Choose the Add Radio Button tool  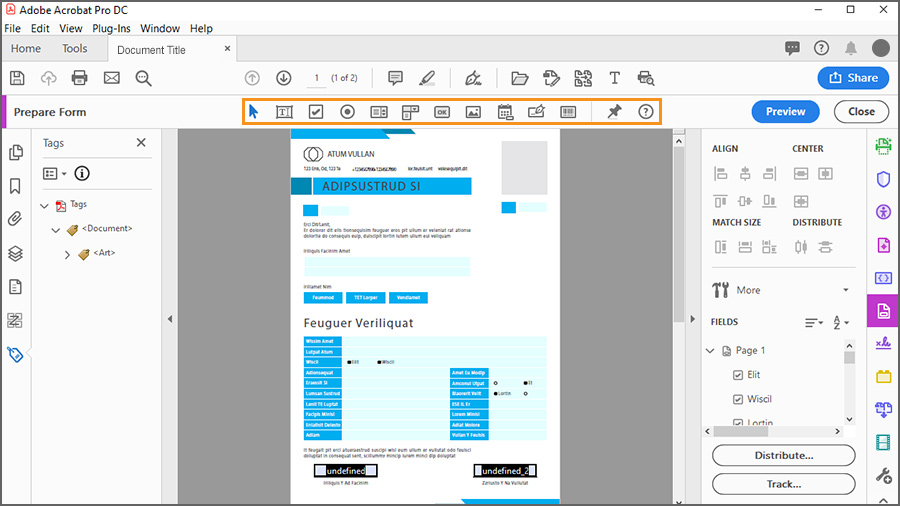coord(347,112)
